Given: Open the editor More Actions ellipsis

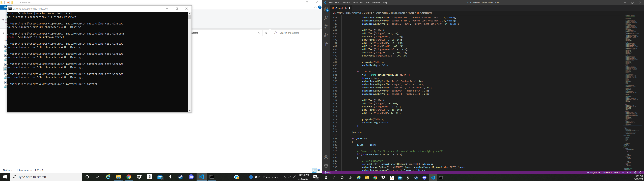Looking at the screenshot, I should [x=640, y=8].
